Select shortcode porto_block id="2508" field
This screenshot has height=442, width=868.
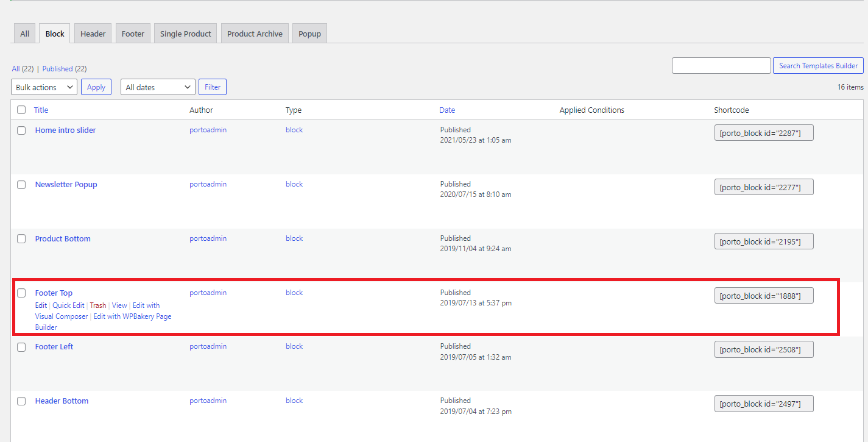coord(764,349)
